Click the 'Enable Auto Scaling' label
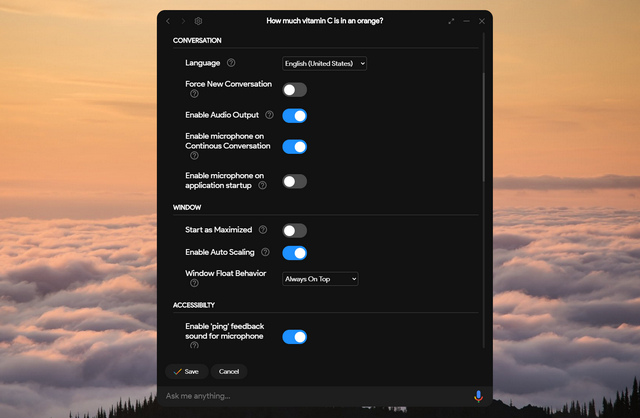Viewport: 640px width, 418px height. [220, 252]
